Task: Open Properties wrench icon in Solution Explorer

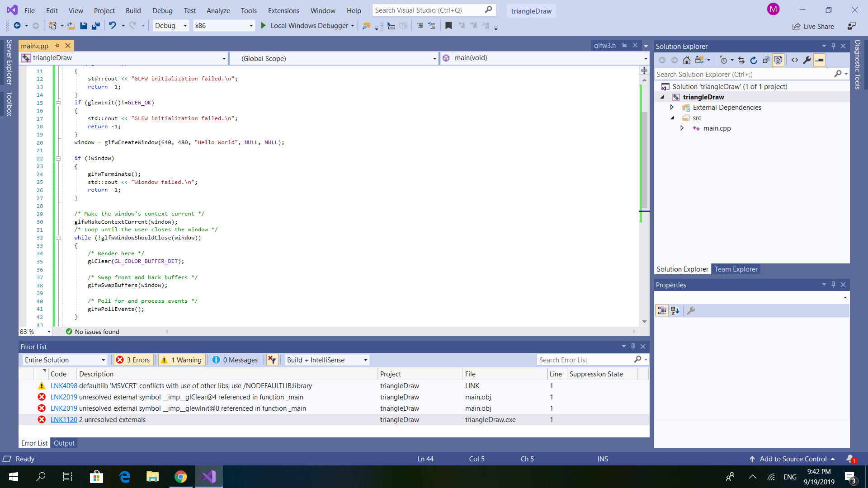Action: coord(807,60)
